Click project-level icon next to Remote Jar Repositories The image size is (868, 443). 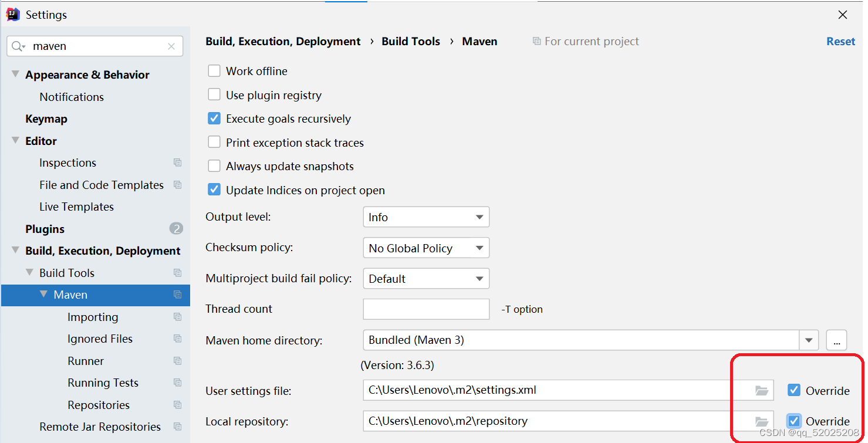[177, 427]
